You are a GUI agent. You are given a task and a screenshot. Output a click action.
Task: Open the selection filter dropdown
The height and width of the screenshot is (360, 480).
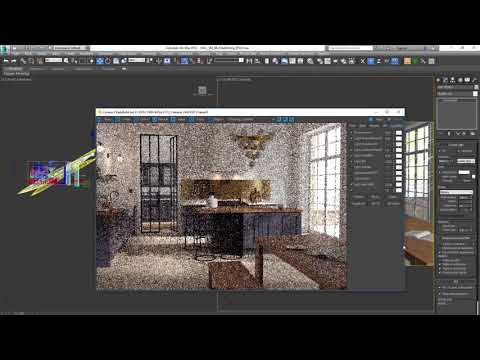[53, 60]
